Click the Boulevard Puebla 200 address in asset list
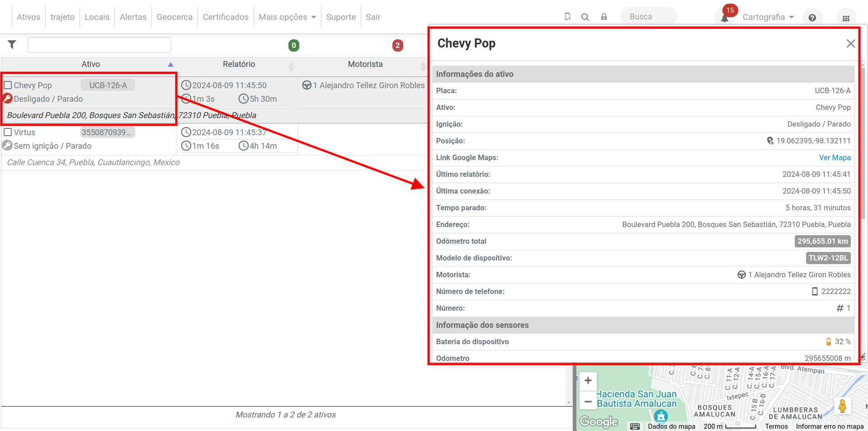868x431 pixels. [x=132, y=115]
